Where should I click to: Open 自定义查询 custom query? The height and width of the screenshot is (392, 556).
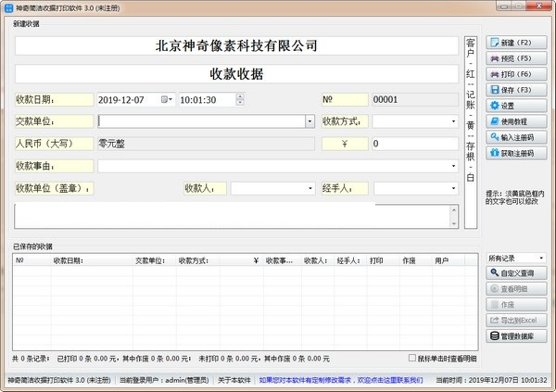[x=516, y=273]
